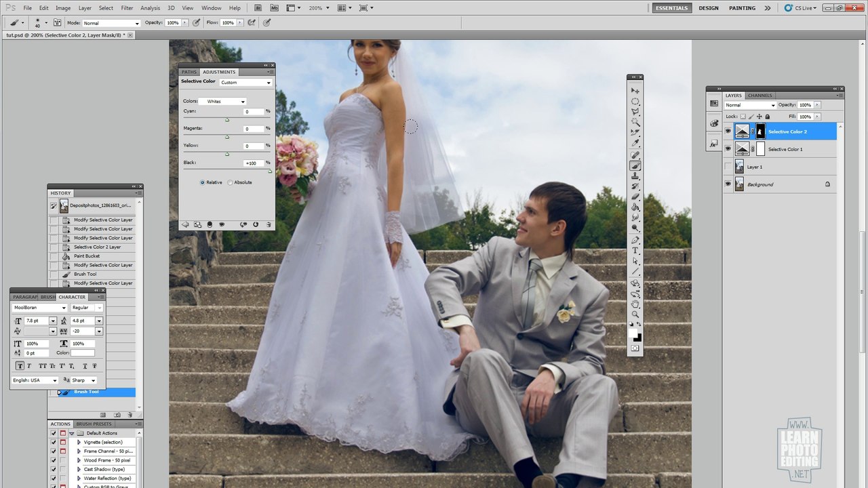Create new snapshot in History panel
The width and height of the screenshot is (868, 488).
117,415
